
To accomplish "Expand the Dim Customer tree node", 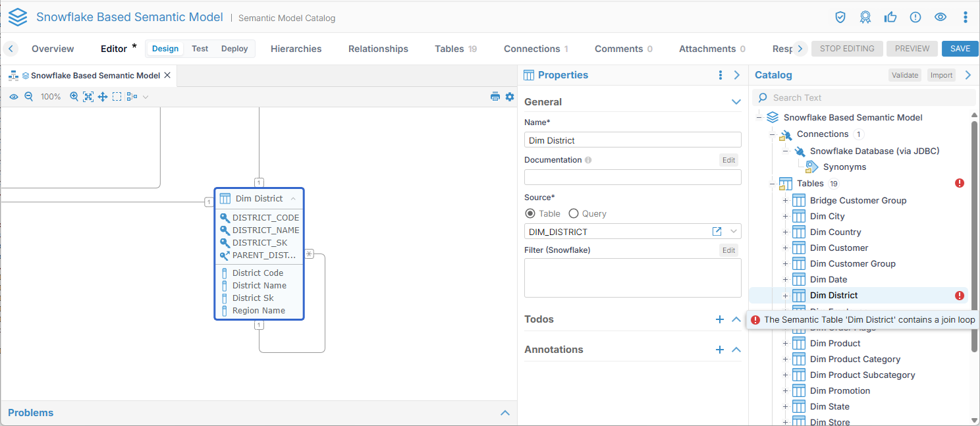I will pyautogui.click(x=785, y=248).
